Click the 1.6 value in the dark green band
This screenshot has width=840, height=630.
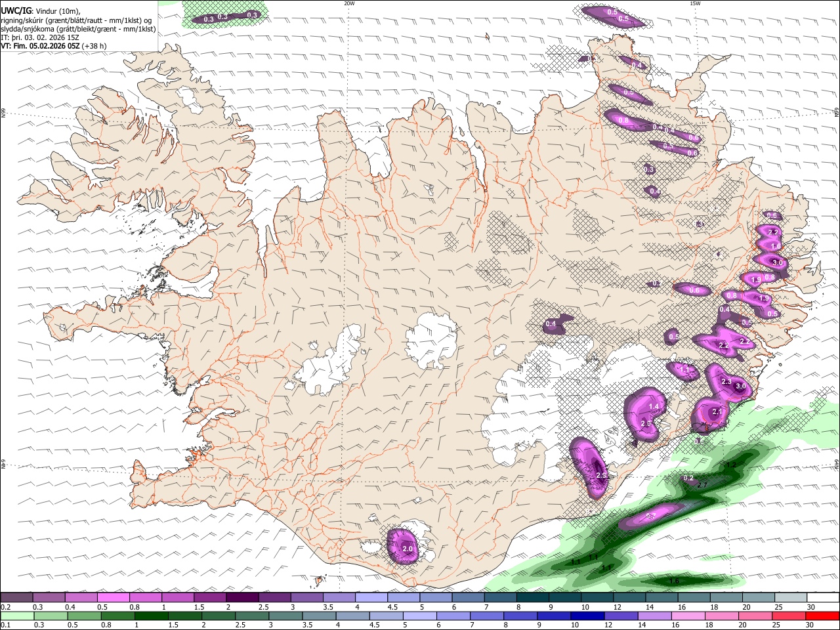click(673, 581)
